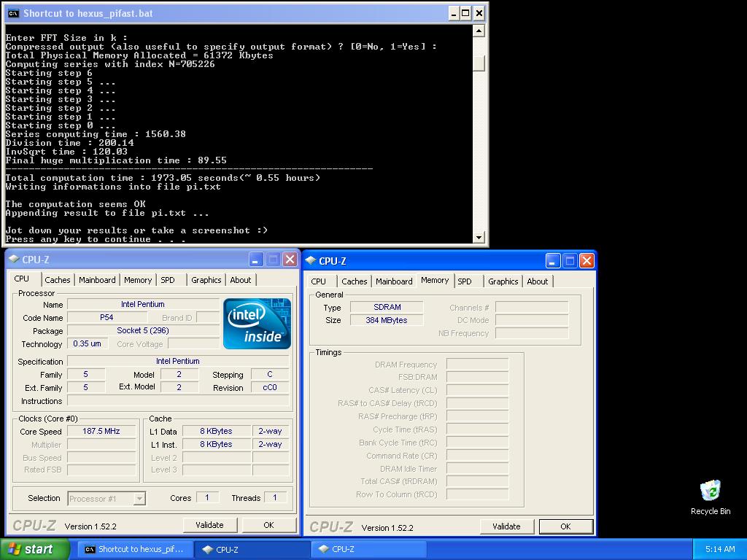Click the console vertical scrollbar thumb
The width and height of the screenshot is (747, 560).
point(479,63)
